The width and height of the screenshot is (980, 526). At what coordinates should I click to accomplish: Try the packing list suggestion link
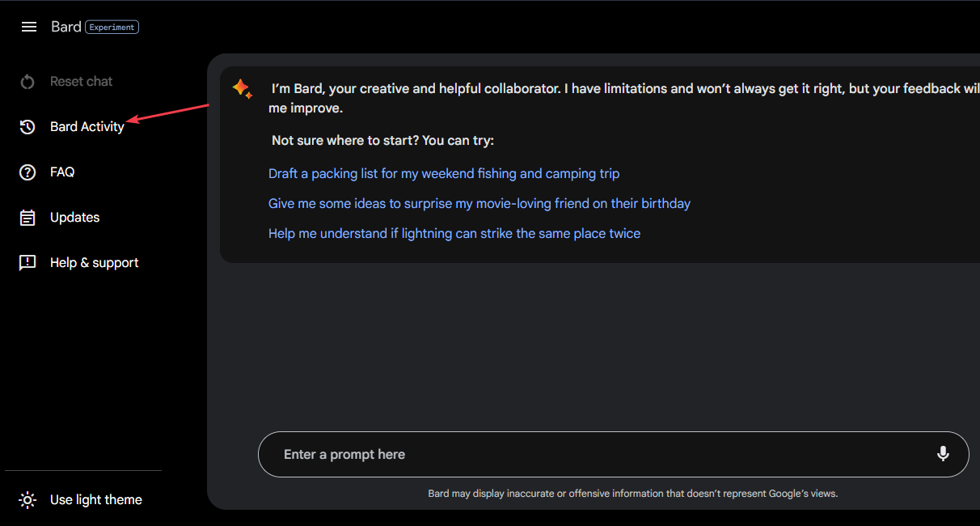[x=444, y=174]
